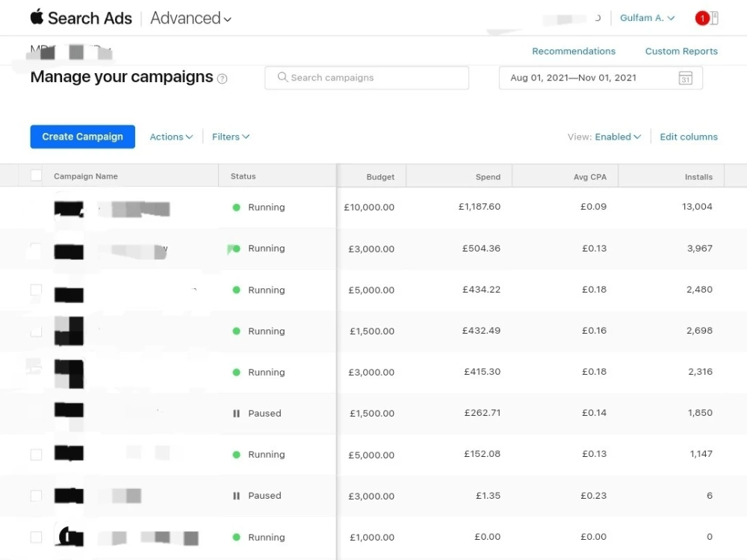Sort by Status column header
747x560 pixels.
243,176
